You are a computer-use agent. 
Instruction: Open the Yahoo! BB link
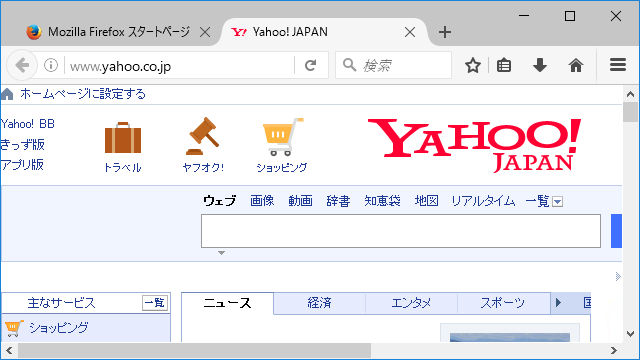(x=28, y=124)
